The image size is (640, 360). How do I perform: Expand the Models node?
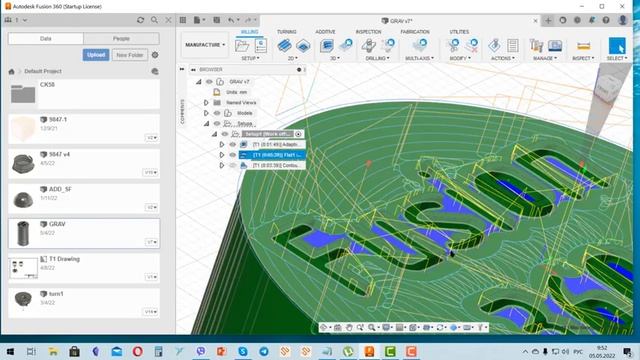pos(206,113)
